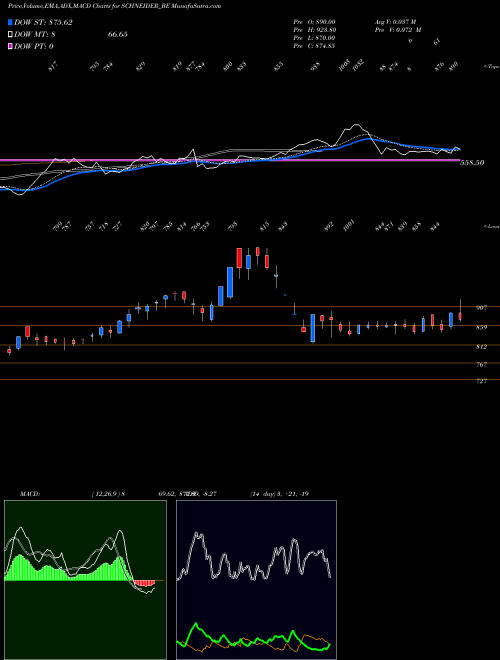Click the '859' price level label
Viewport: 500px width, 660px height.
tap(481, 327)
